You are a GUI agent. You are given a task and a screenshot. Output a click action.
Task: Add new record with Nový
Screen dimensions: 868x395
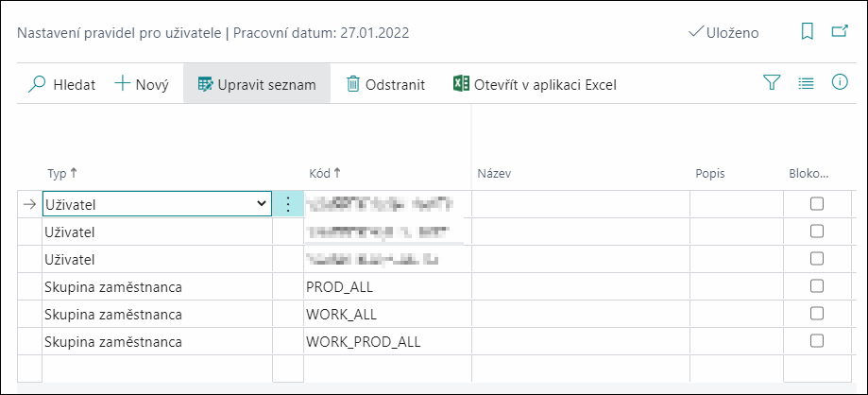(142, 85)
